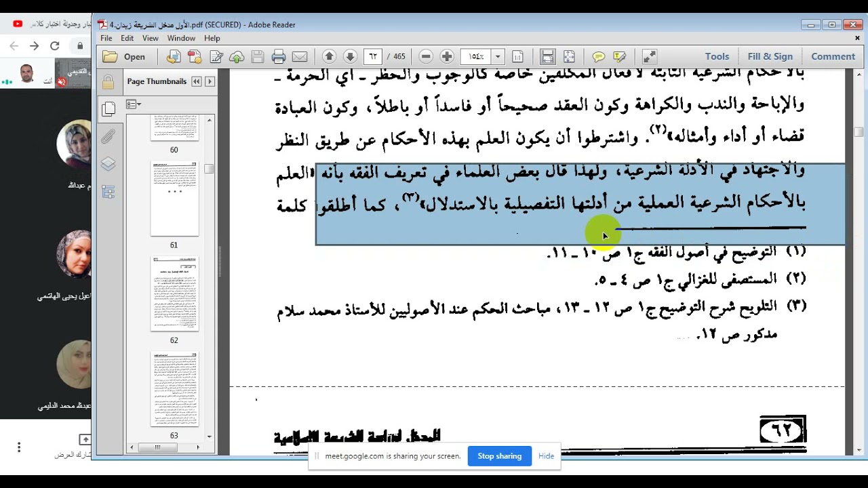This screenshot has height=488, width=868.
Task: Click the security padlock icon
Action: (x=108, y=83)
